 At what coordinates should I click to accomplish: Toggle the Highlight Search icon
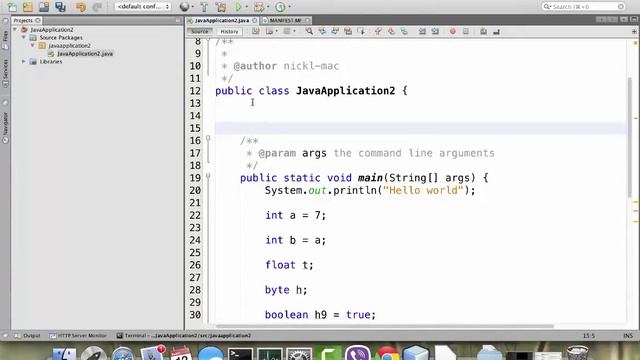[x=348, y=31]
